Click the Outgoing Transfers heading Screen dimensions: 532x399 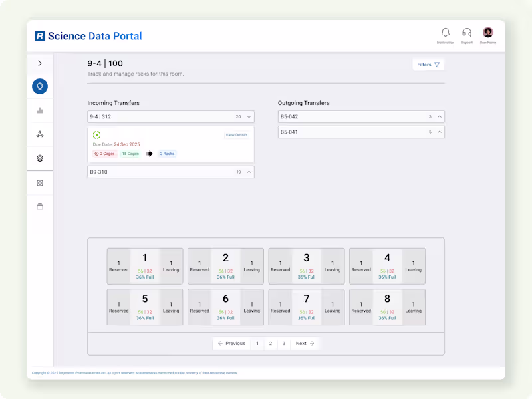pos(304,103)
